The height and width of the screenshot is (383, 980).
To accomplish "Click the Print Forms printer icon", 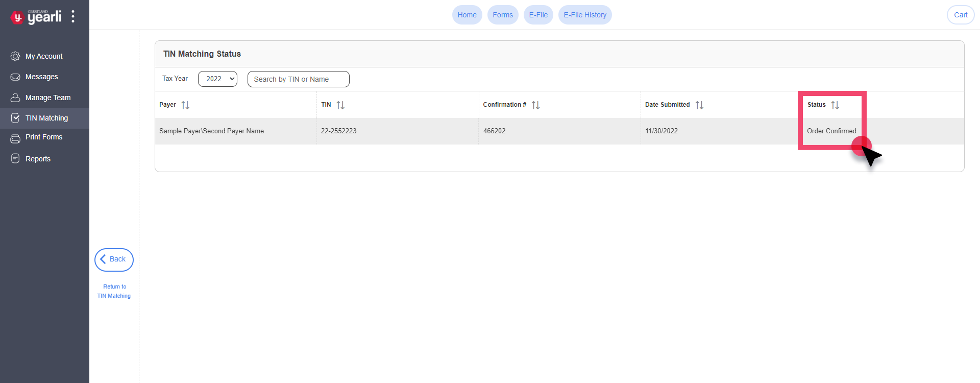I will [x=15, y=138].
